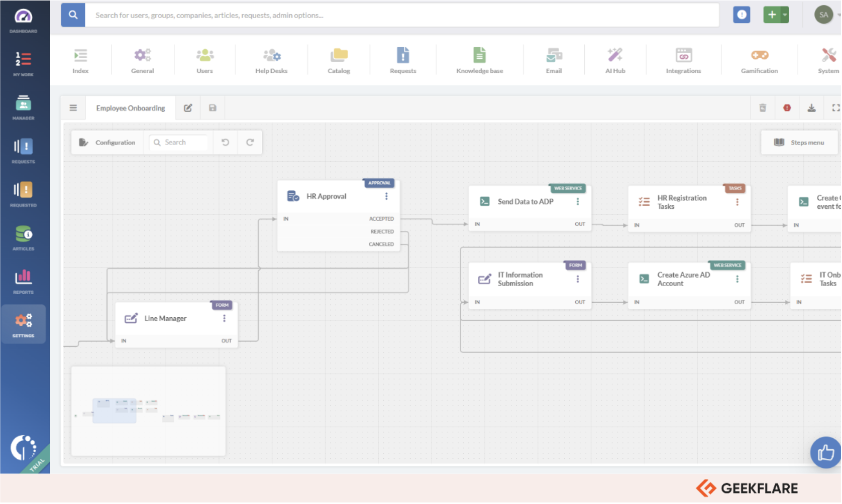
Task: Open Send Data to ADP options menu
Action: (x=578, y=202)
